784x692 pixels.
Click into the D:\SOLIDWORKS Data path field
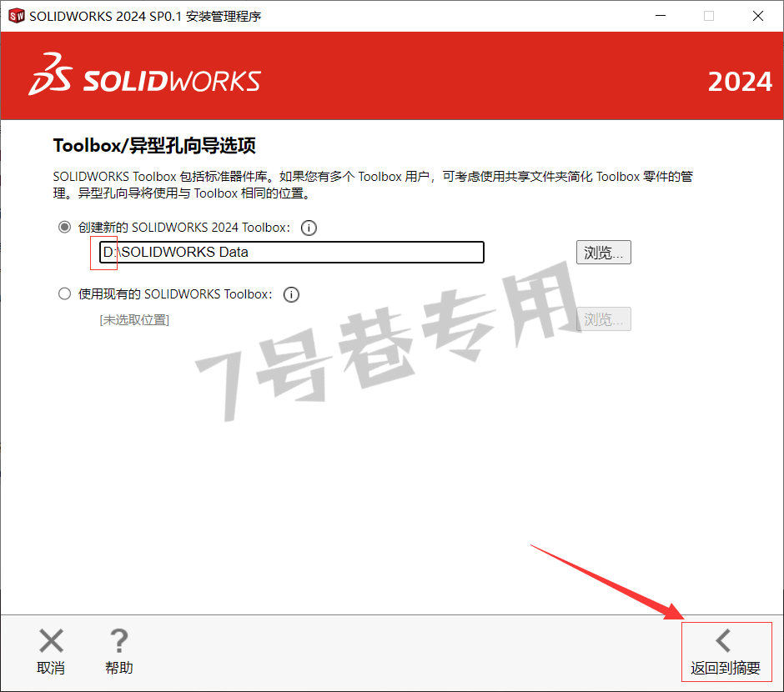click(292, 252)
